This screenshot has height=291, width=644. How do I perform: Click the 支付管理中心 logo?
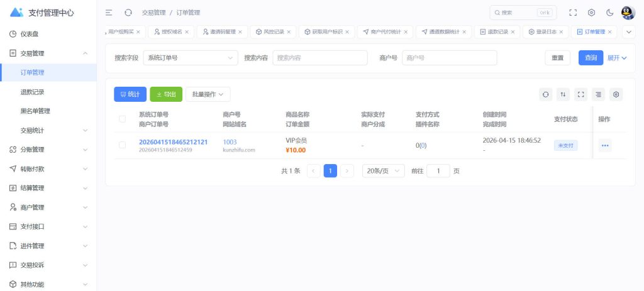click(x=42, y=13)
